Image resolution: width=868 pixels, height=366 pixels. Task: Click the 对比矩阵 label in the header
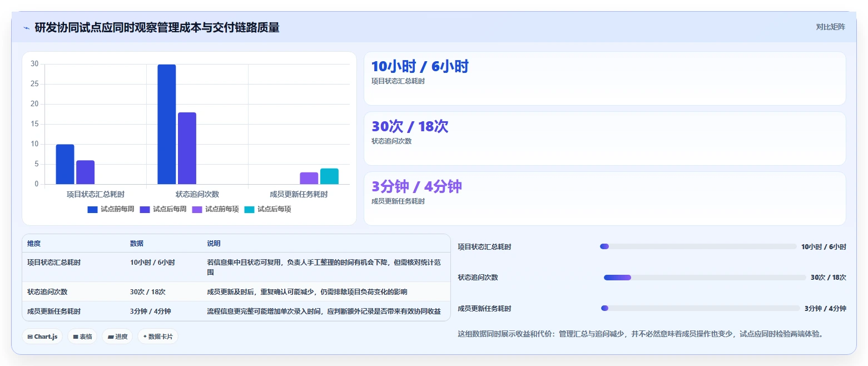[x=830, y=27]
